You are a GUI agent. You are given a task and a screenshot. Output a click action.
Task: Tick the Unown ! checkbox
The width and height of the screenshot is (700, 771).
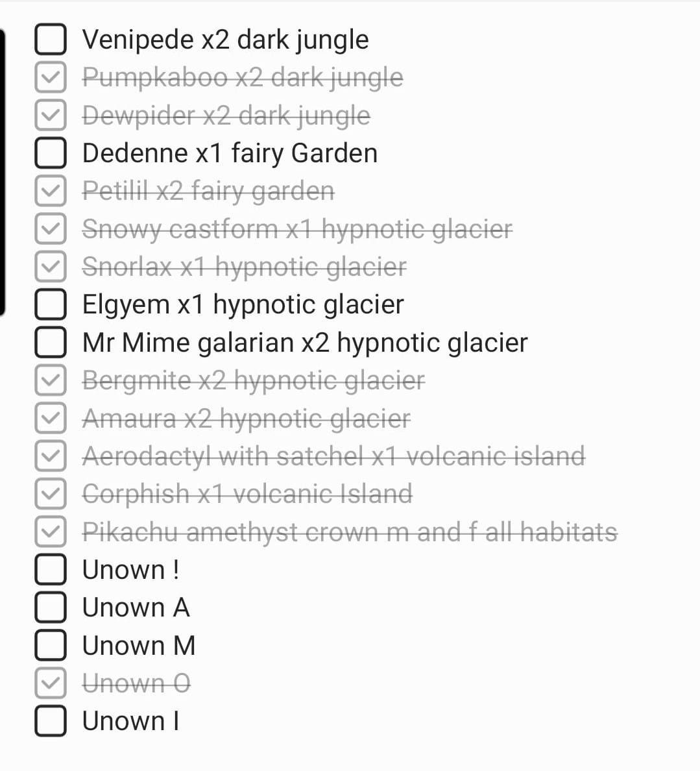[x=50, y=569]
